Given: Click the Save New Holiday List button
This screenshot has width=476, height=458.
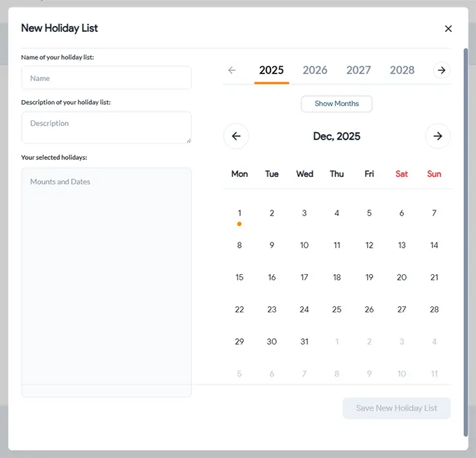Looking at the screenshot, I should [396, 408].
